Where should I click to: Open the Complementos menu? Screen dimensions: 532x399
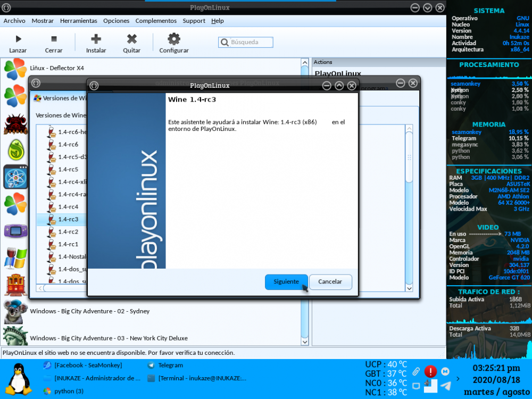point(156,21)
